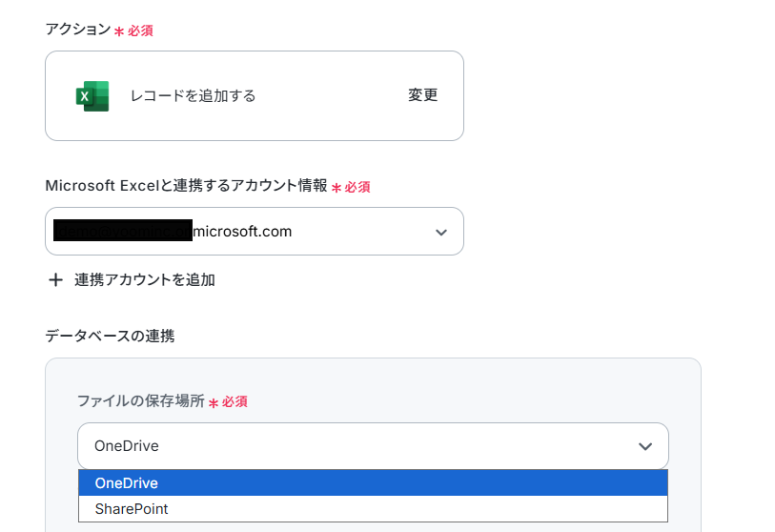Click the 変更 button in action card
This screenshot has height=532, width=775.
pyautogui.click(x=422, y=95)
